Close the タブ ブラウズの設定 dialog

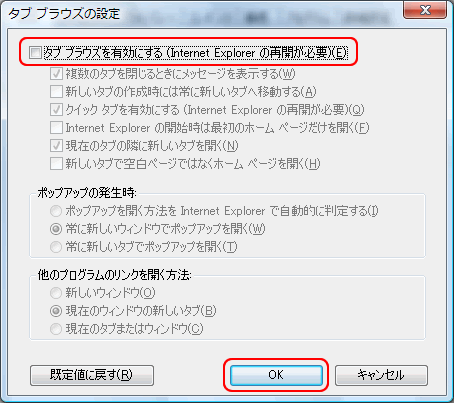(x=425, y=10)
